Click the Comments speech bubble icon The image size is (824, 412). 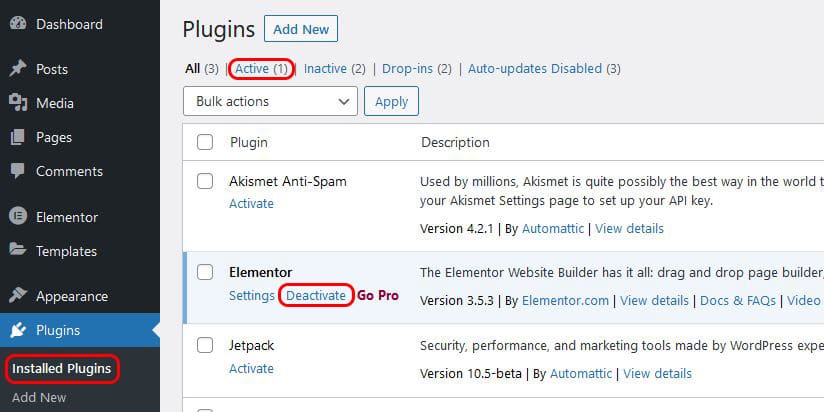pyautogui.click(x=18, y=171)
